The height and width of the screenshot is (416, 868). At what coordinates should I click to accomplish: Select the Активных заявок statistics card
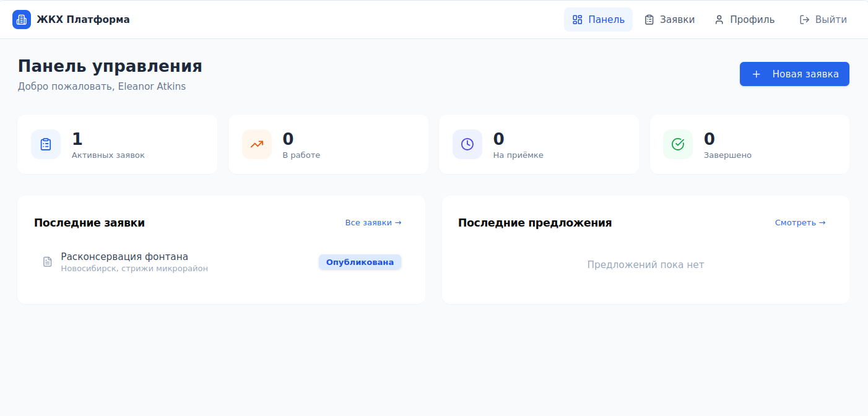tap(117, 144)
